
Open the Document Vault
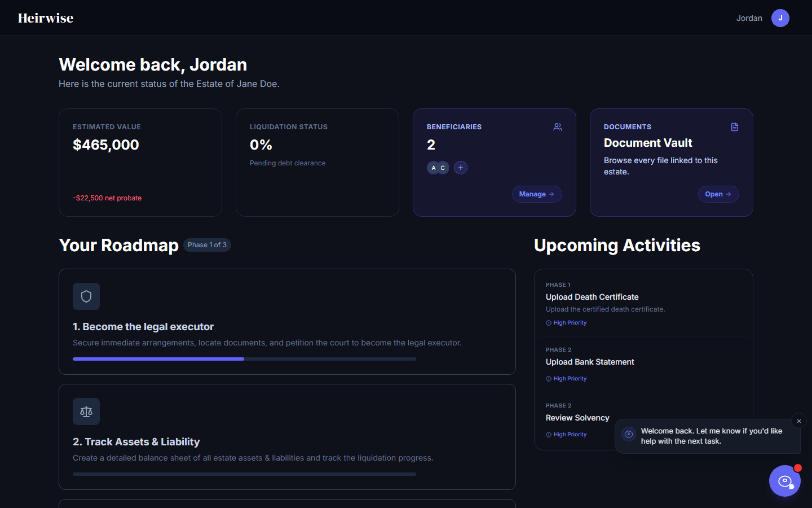point(718,194)
